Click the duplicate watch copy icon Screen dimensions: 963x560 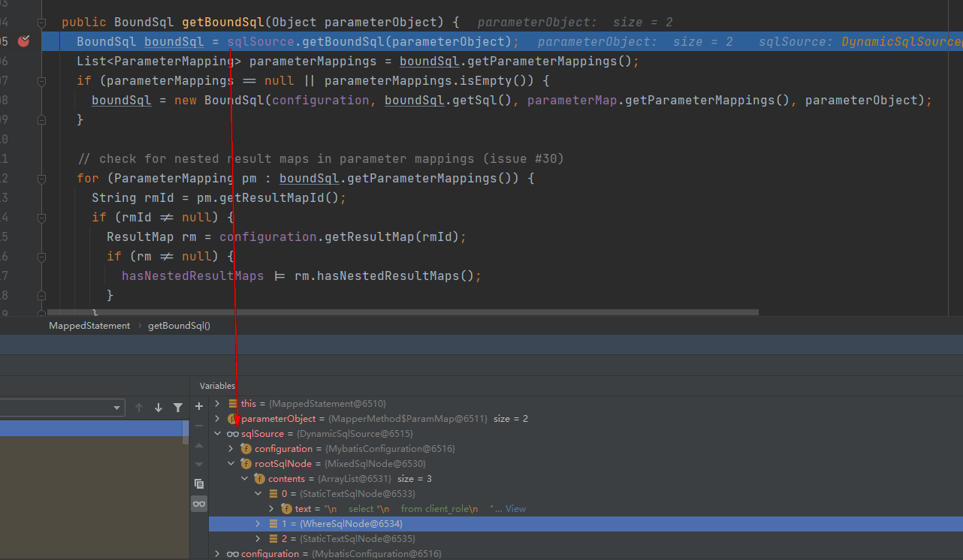[x=199, y=483]
